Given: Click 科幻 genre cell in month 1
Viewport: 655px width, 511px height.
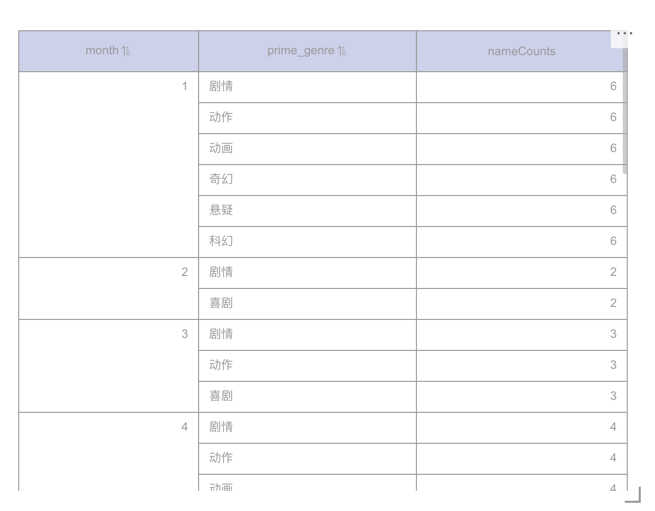Looking at the screenshot, I should (x=221, y=241).
